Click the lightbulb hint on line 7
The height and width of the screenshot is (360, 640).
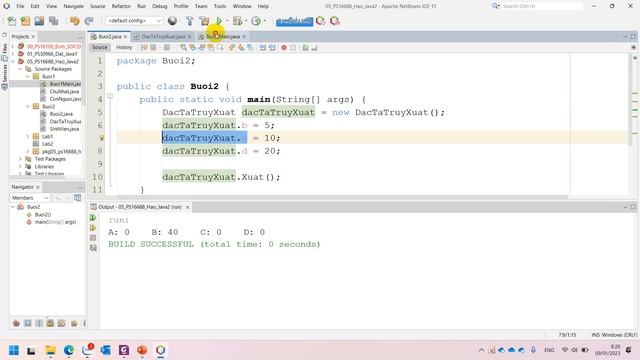coord(102,138)
